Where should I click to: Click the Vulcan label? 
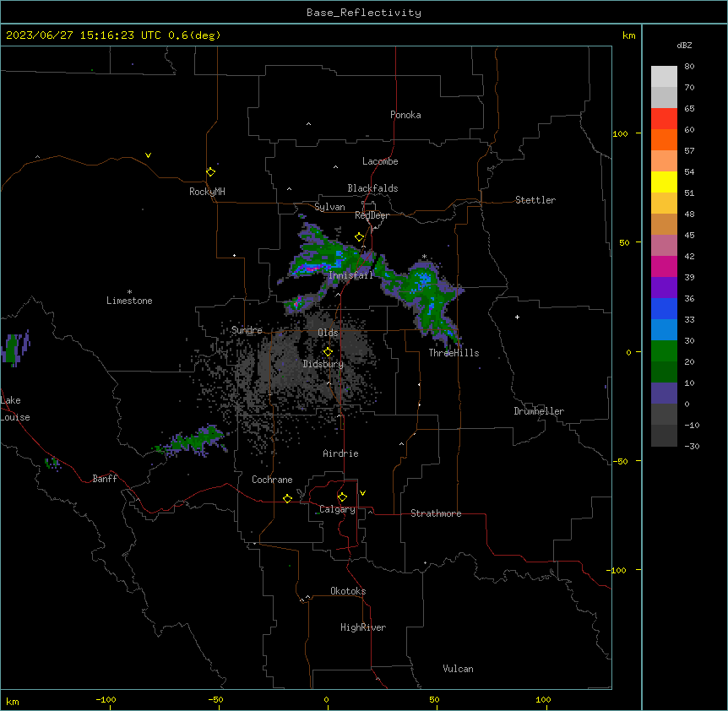458,669
